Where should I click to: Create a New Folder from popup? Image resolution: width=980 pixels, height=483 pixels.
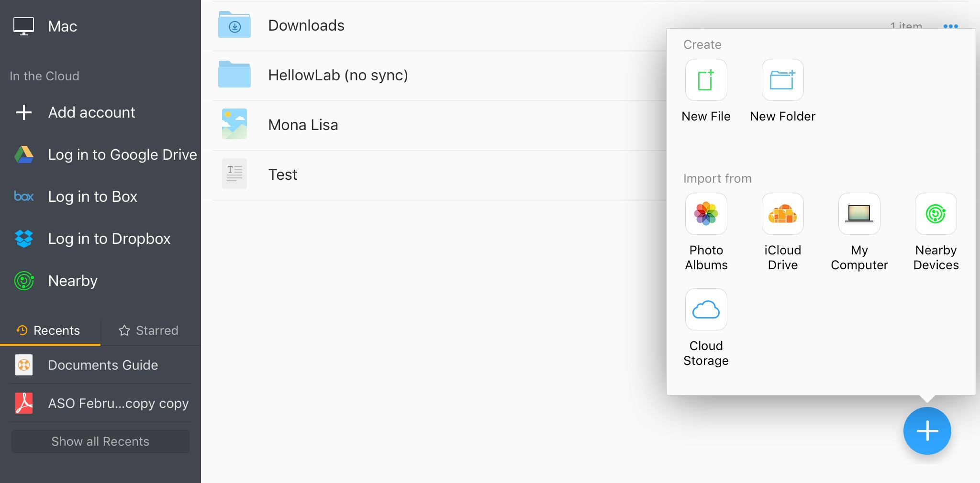pyautogui.click(x=782, y=80)
